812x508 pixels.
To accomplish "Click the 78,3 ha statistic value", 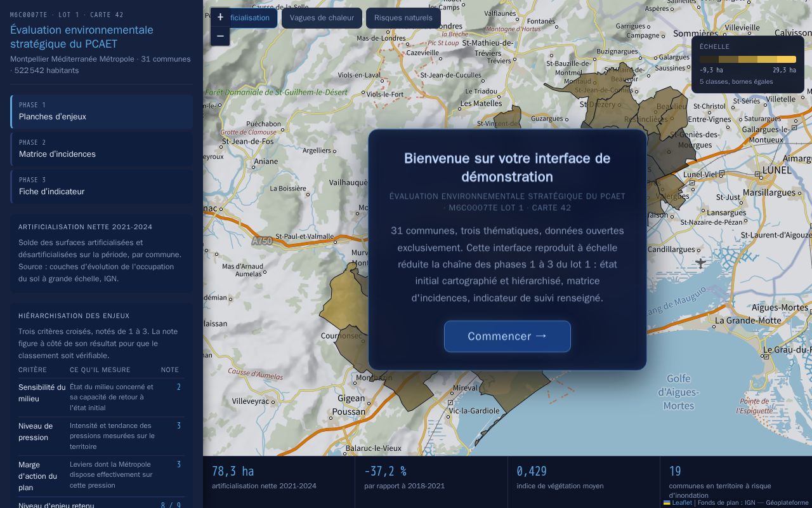I will coord(233,471).
